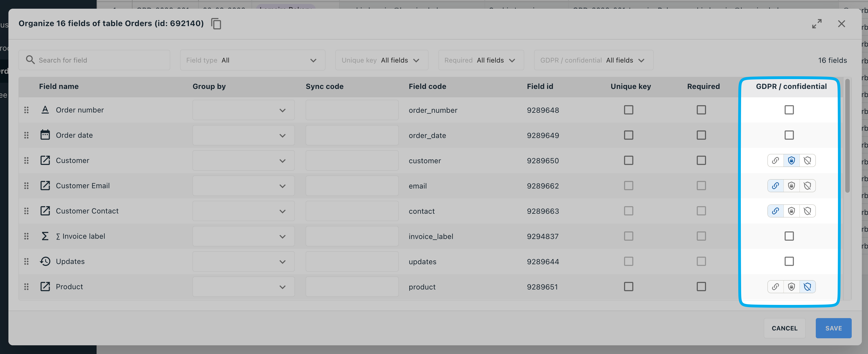Image resolution: width=868 pixels, height=354 pixels.
Task: Tick Required for Order date
Action: click(x=701, y=135)
